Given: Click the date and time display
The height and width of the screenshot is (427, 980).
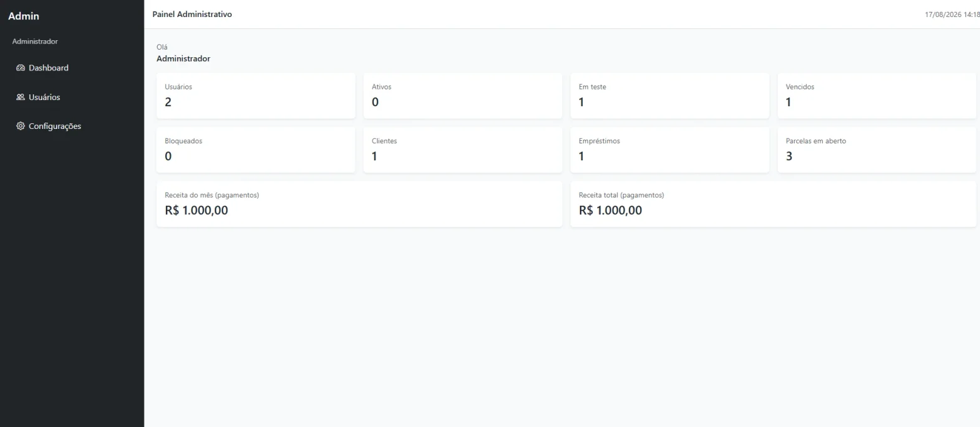Looking at the screenshot, I should 952,14.
